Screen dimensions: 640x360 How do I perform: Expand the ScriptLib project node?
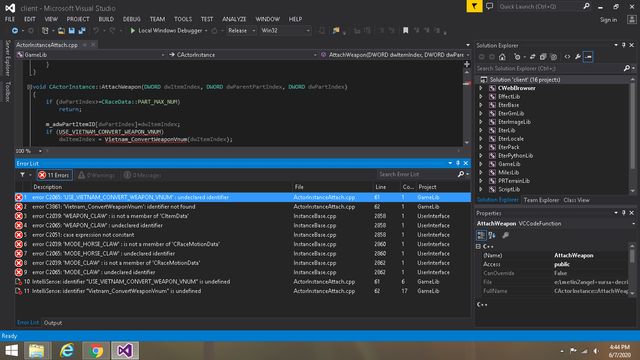tap(481, 189)
